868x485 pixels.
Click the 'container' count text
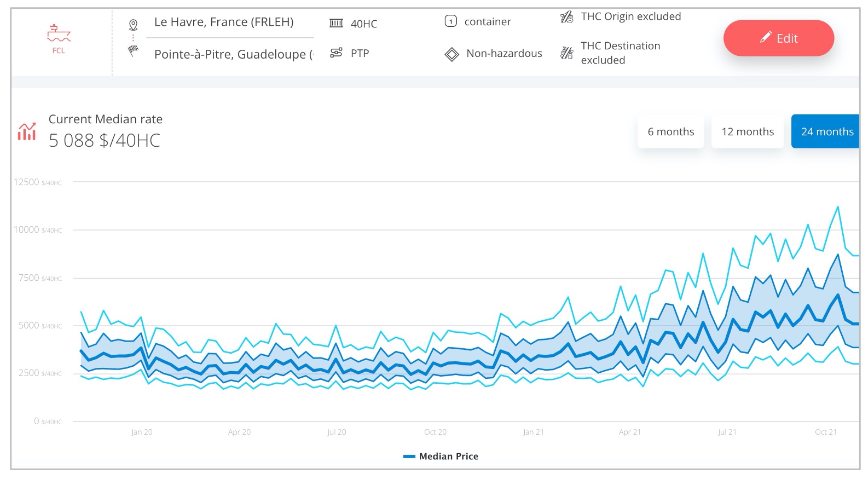click(x=488, y=22)
